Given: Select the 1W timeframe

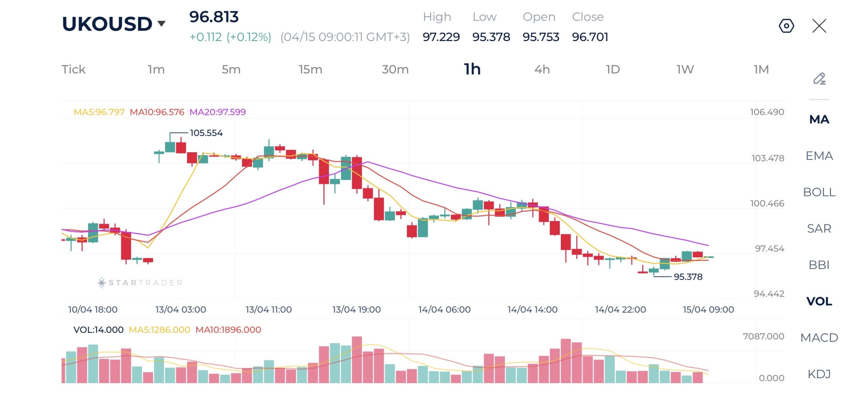Looking at the screenshot, I should pyautogui.click(x=685, y=69).
